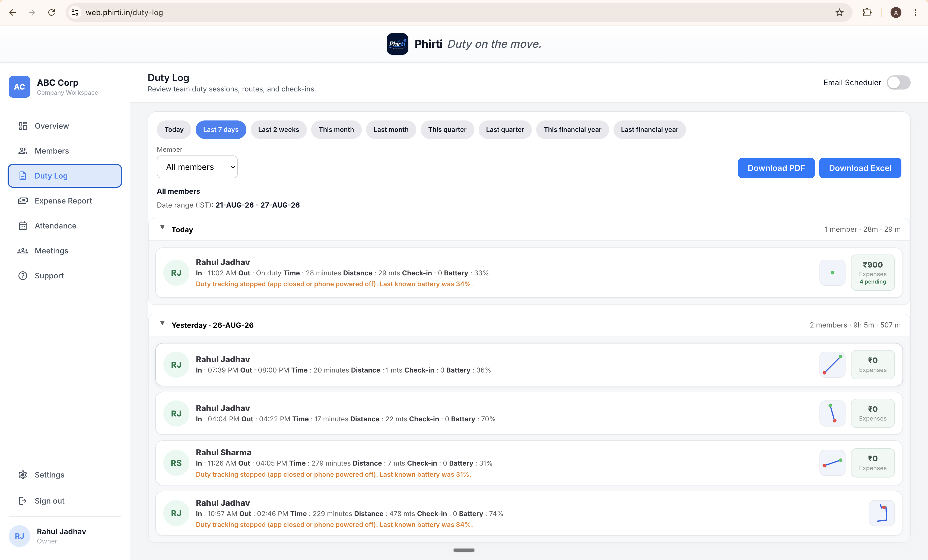The image size is (928, 560).
Task: Click the Download PDF button
Action: pyautogui.click(x=776, y=168)
